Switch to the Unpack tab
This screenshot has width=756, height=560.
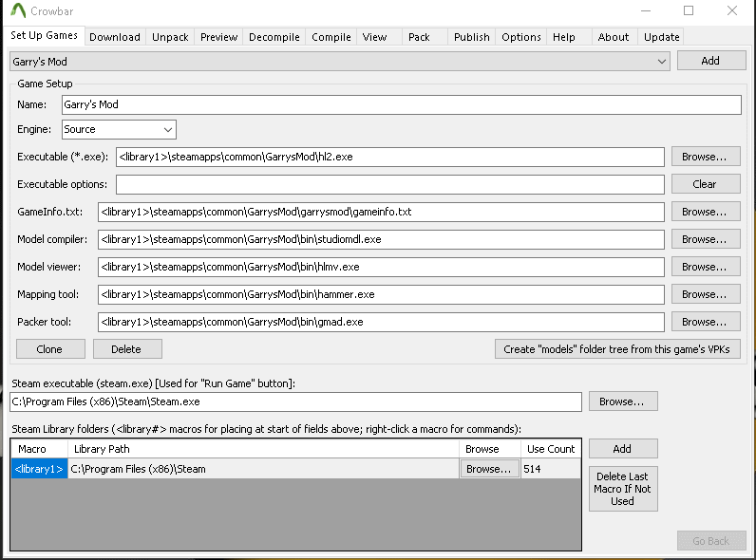click(170, 37)
